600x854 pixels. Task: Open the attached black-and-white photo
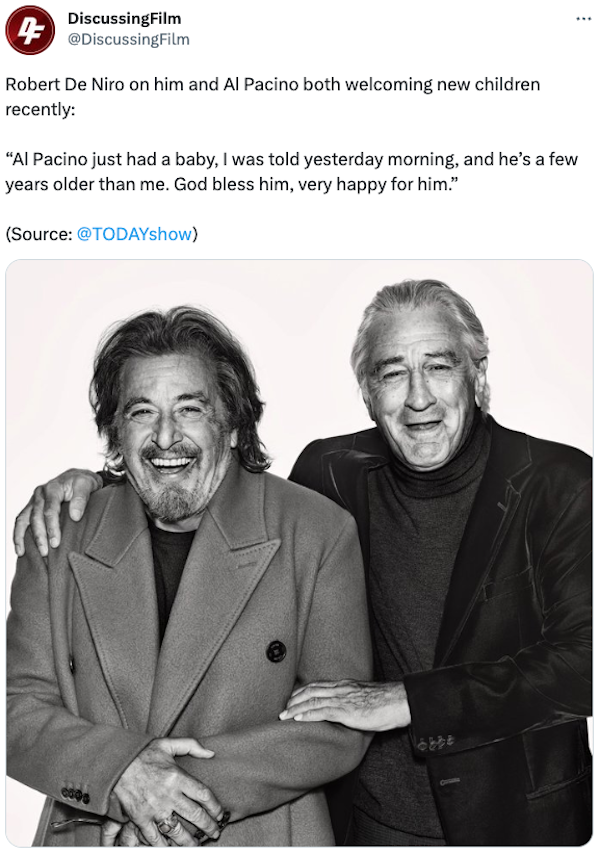tap(299, 552)
